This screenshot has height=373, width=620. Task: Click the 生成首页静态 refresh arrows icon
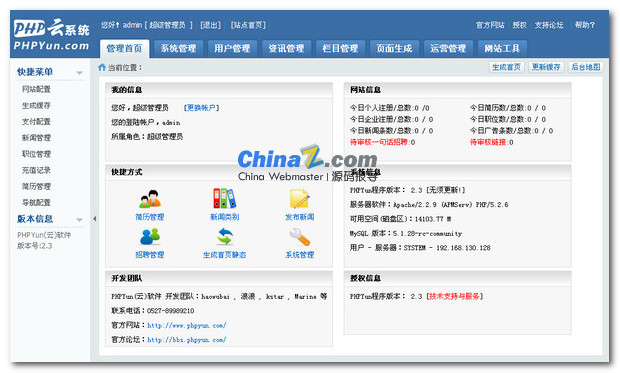(x=225, y=237)
